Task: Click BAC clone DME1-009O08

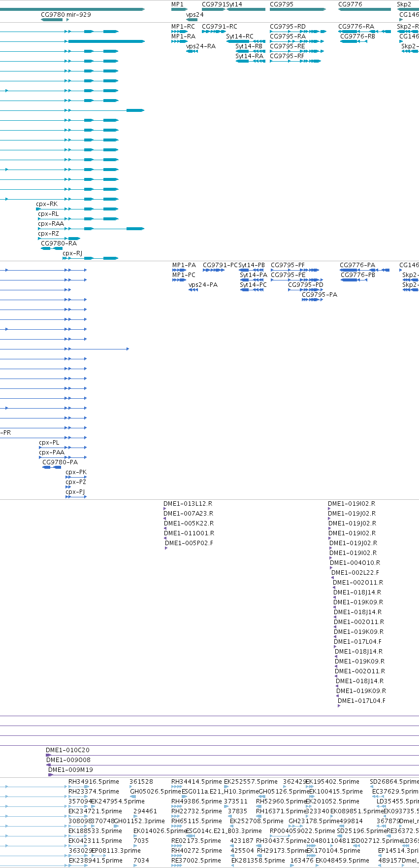Action: coord(68,760)
